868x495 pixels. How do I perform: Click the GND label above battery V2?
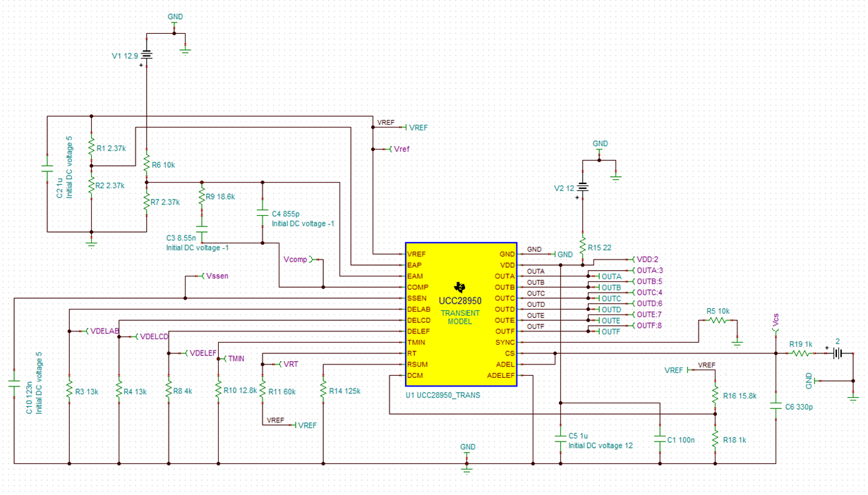pos(600,143)
